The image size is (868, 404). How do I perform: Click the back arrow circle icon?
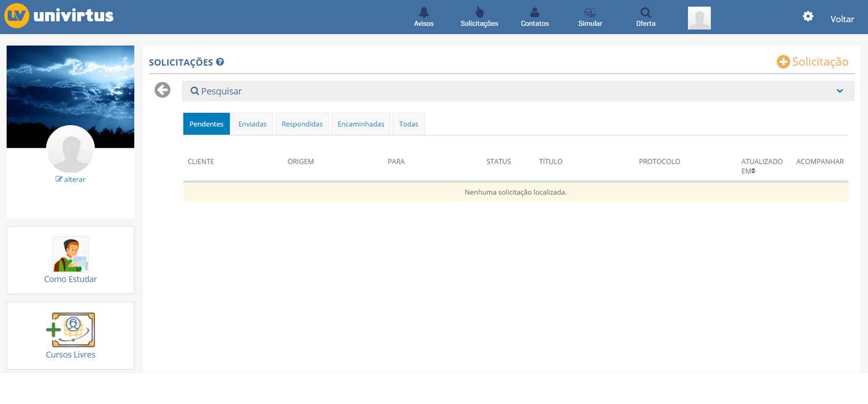(163, 90)
